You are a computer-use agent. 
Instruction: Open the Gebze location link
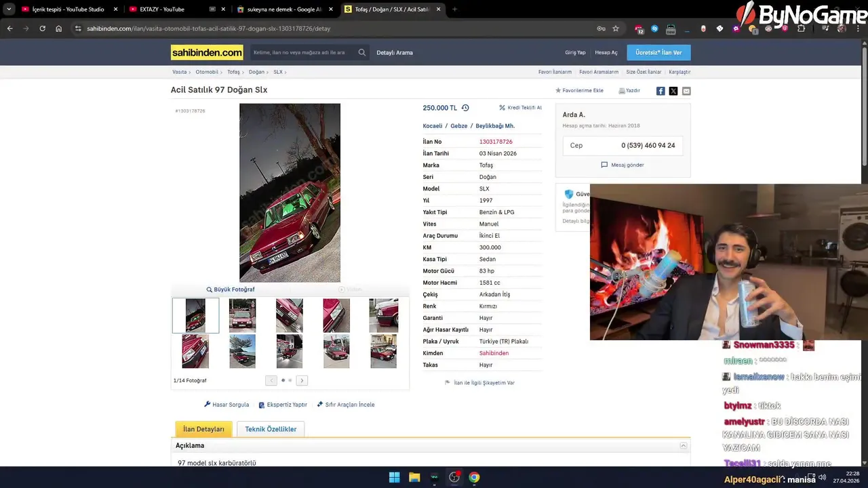pos(459,126)
